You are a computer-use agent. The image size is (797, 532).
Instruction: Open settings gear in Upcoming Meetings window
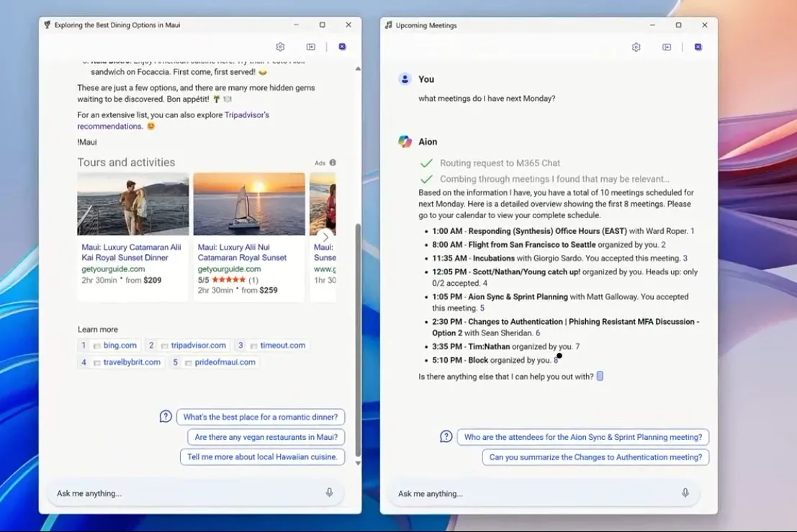pyautogui.click(x=636, y=48)
